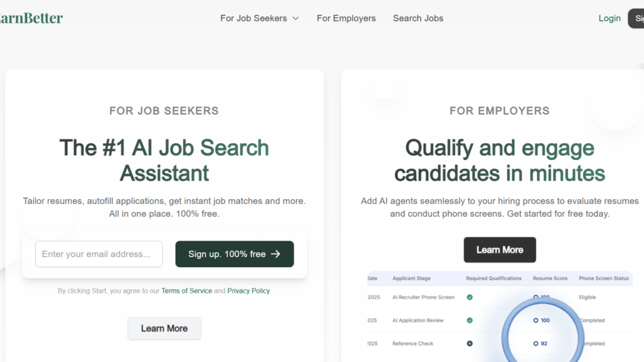Click the arrow icon in the Sign up button
644x362 pixels.
click(x=275, y=254)
